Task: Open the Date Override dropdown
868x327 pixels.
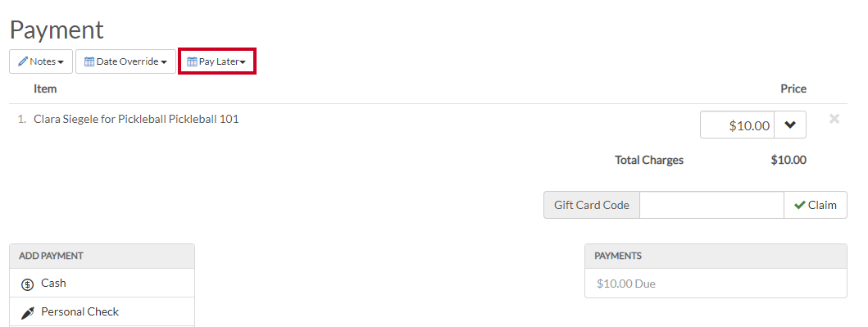Action: 125,61
